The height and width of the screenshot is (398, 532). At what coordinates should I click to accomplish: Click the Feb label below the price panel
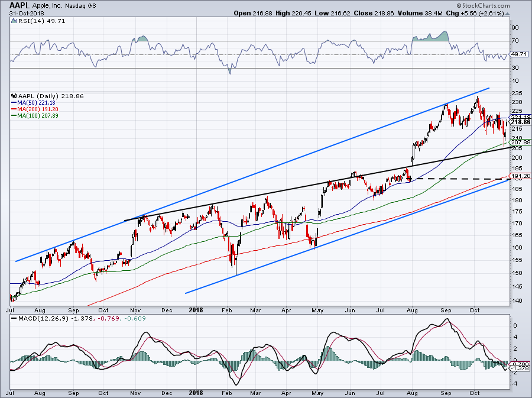pos(226,310)
